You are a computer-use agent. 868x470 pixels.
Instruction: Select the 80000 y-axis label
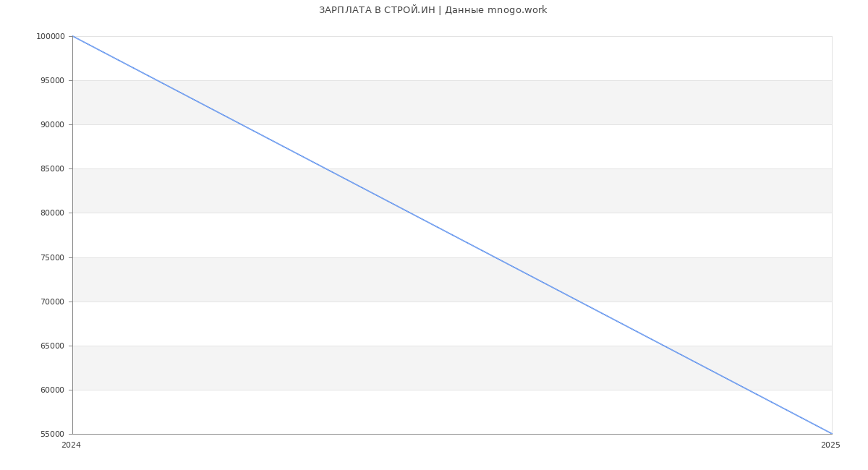[x=52, y=213]
